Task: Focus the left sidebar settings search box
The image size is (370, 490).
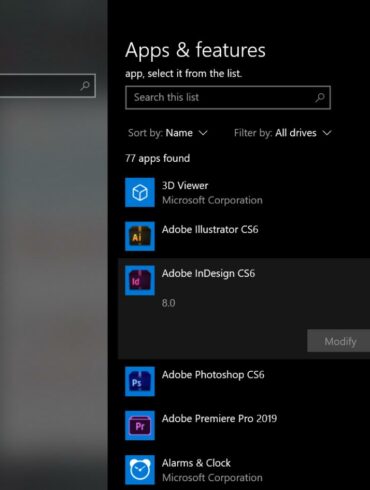Action: [48, 86]
